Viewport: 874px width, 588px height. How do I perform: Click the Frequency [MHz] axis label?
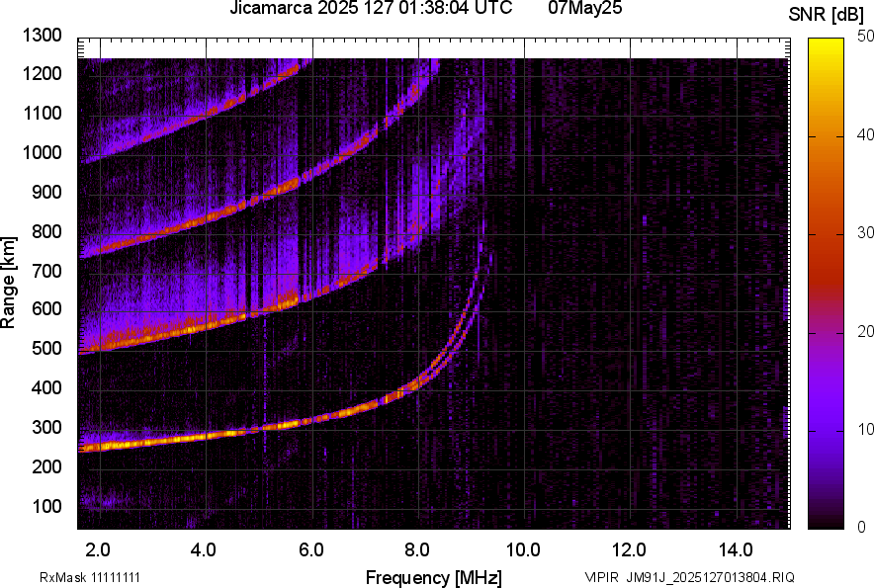[x=433, y=577]
